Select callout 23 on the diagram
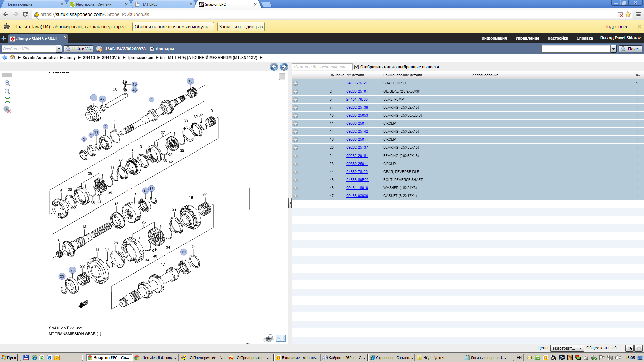The width and height of the screenshot is (644, 362). pos(62,276)
